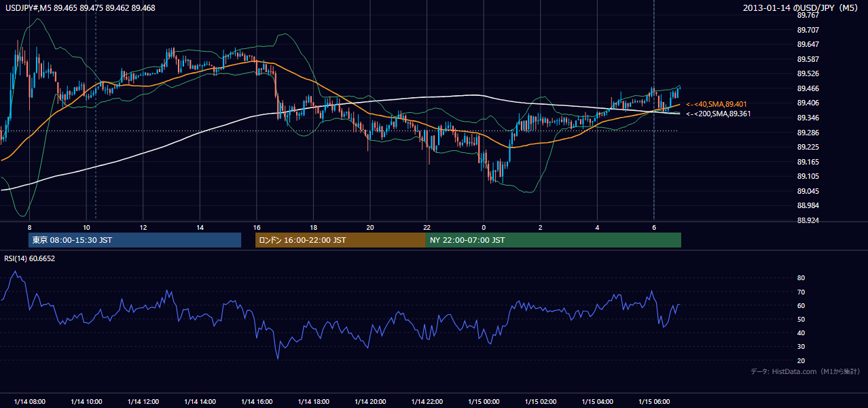Screen dimensions: 868x408
Task: Click the 89.587 price axis label
Action: coord(808,59)
